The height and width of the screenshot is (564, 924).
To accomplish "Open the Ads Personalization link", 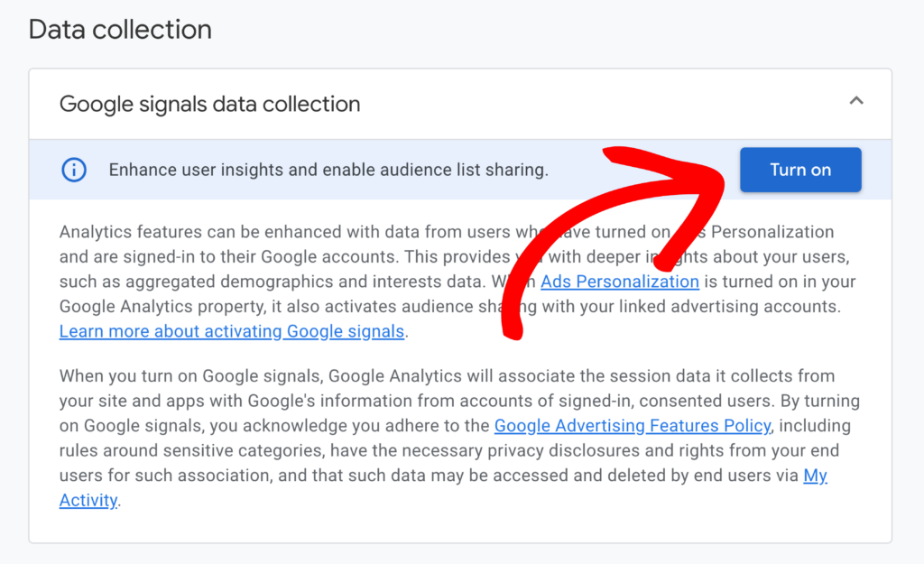I will coord(620,282).
